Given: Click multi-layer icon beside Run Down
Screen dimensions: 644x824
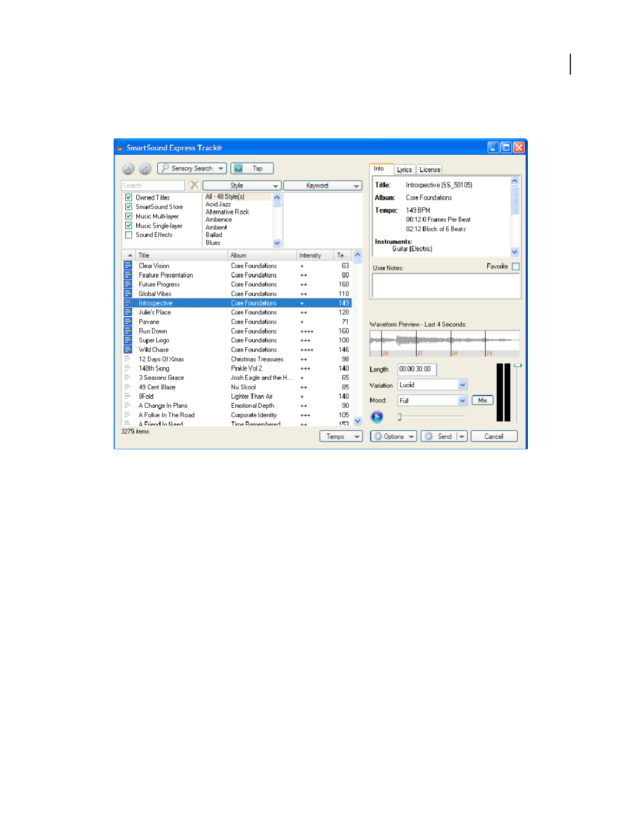Looking at the screenshot, I should pyautogui.click(x=128, y=331).
